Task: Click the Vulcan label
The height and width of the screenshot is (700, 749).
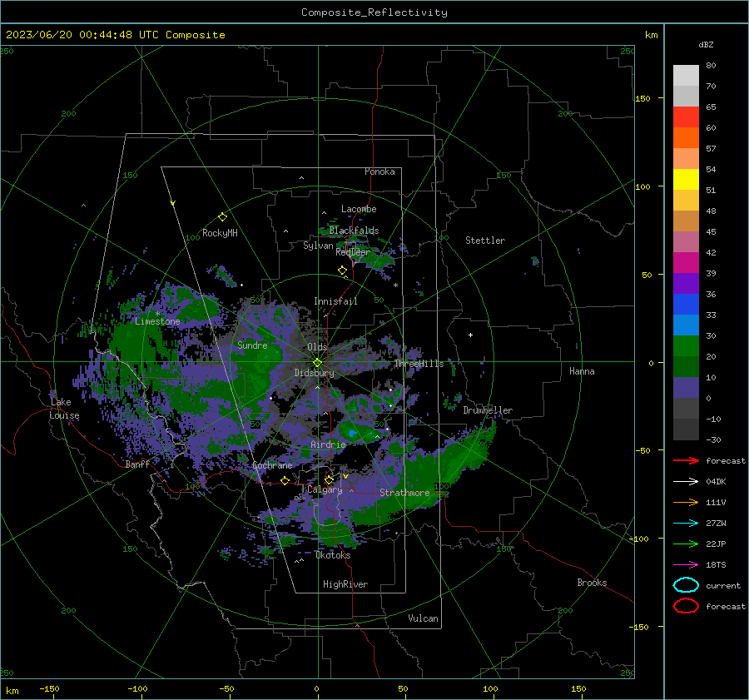Action: point(424,618)
